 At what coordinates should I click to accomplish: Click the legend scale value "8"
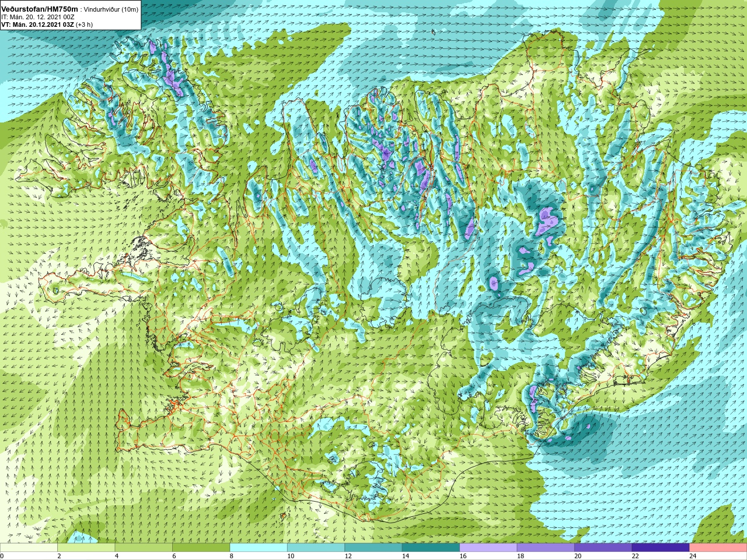tap(232, 556)
